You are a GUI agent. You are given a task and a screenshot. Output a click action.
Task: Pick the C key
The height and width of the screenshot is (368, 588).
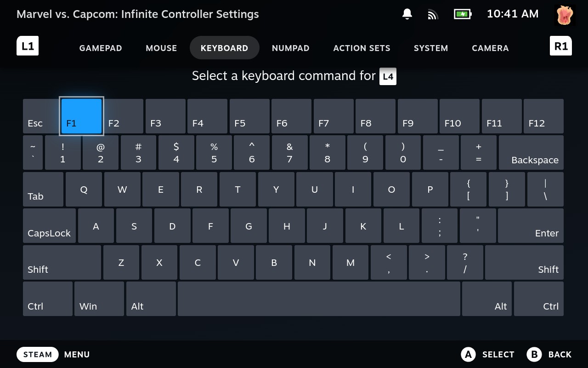click(x=198, y=262)
